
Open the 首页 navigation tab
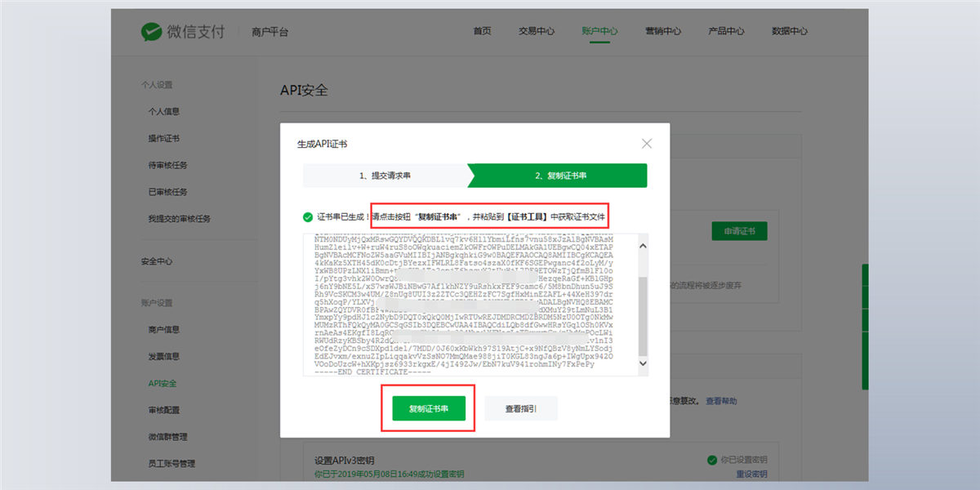[482, 31]
